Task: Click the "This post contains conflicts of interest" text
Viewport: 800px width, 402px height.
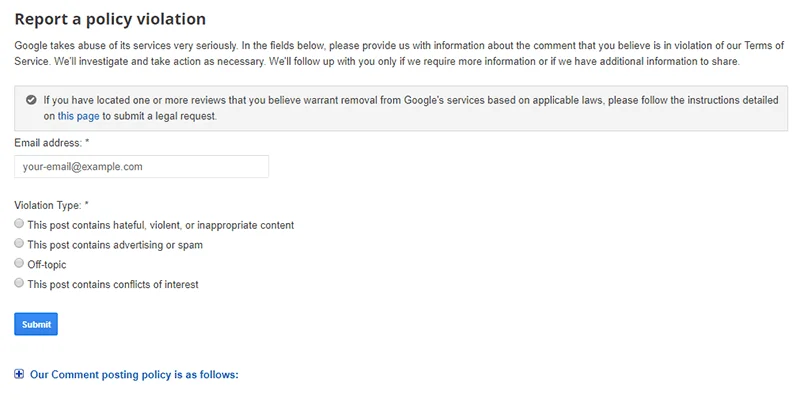Action: 113,285
